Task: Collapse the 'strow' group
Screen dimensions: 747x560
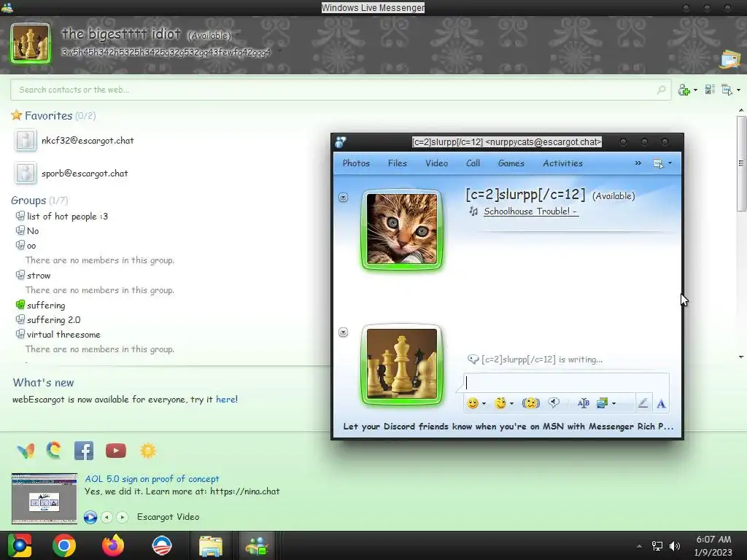Action: (x=39, y=275)
